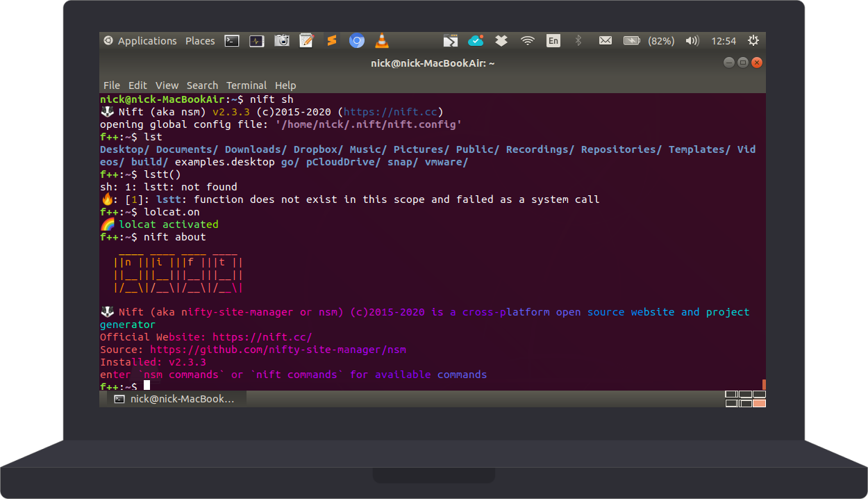The image size is (868, 499).
Task: Click the Dropbox/ directory name
Action: click(x=319, y=149)
